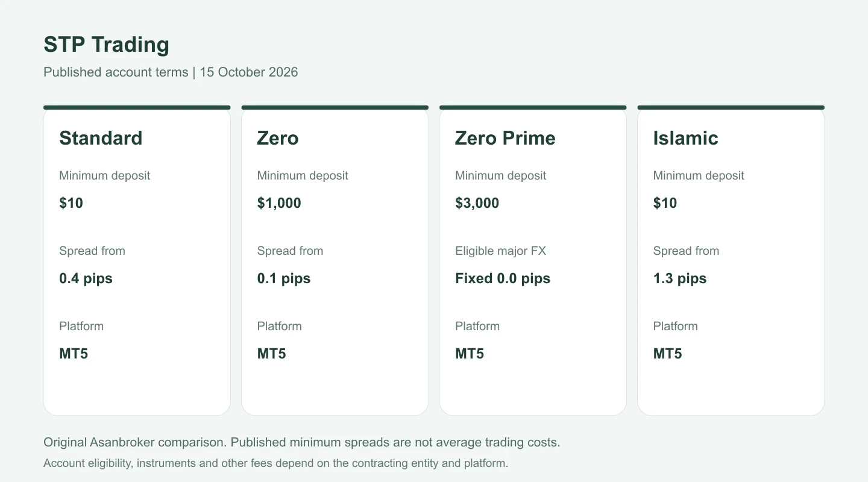
Task: Click MT5 platform in Zero Prime card
Action: pyautogui.click(x=470, y=354)
